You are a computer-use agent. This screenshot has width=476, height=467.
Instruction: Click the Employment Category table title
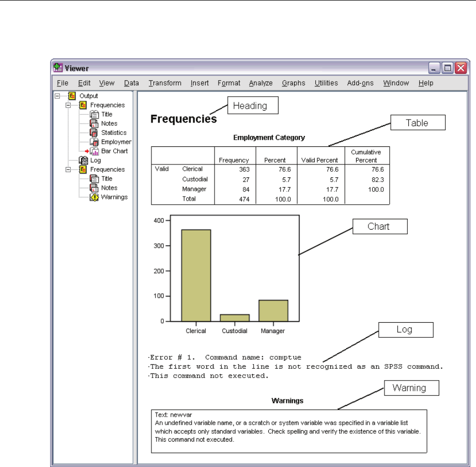point(269,138)
